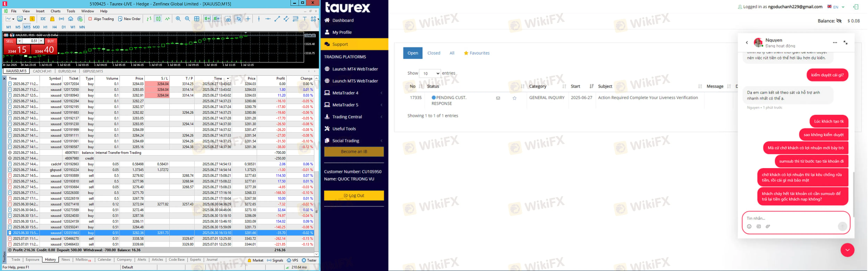Click the red SELL button
Screen dimensions: 868x271
[x=9, y=41]
